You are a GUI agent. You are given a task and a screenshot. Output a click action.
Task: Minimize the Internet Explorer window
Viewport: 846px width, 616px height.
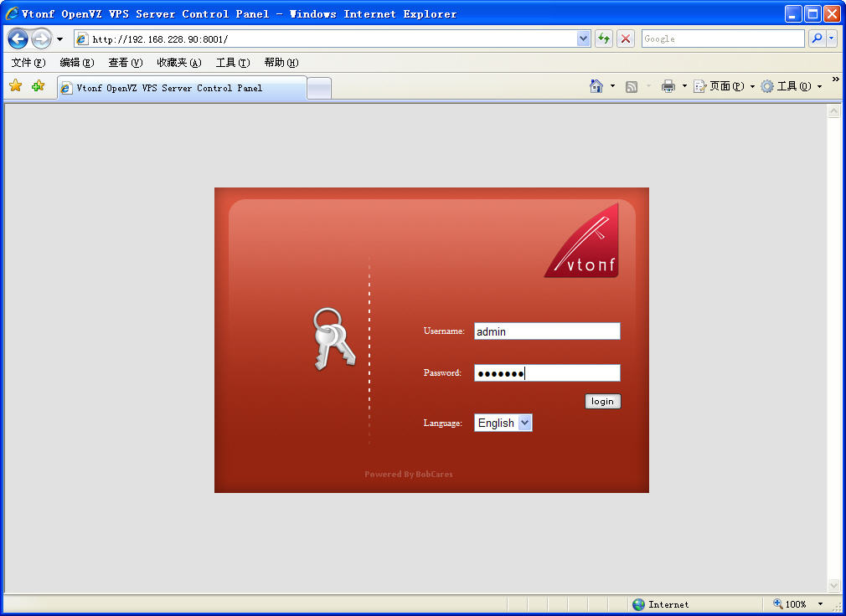click(x=792, y=14)
